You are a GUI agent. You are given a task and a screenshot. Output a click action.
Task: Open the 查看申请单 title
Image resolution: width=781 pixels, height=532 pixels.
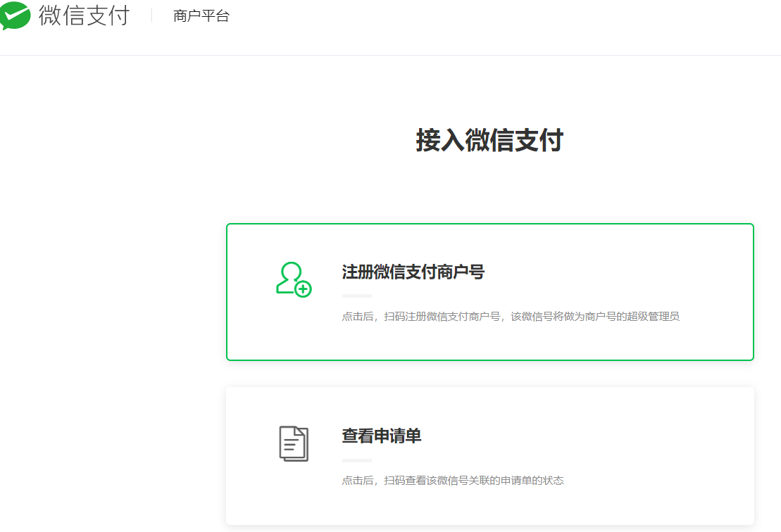[x=381, y=436]
